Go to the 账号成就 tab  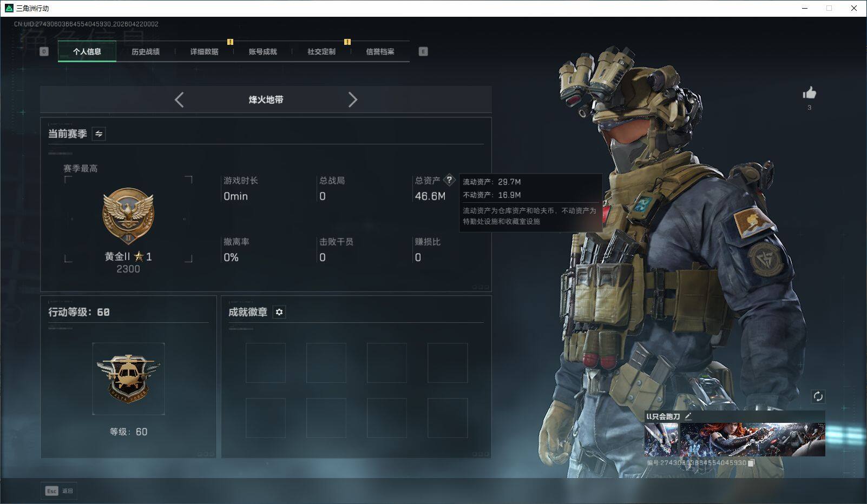(263, 51)
